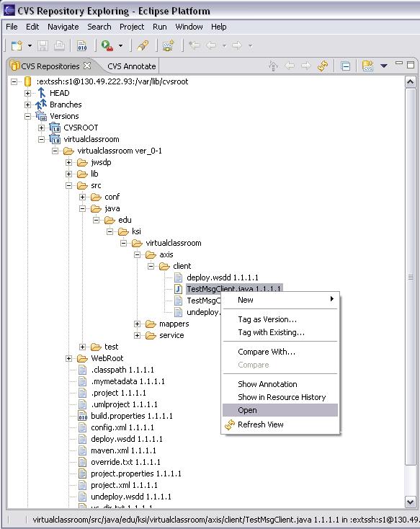This screenshot has width=420, height=529.
Task: Click the Last Edit Location icon
Action: 194,45
